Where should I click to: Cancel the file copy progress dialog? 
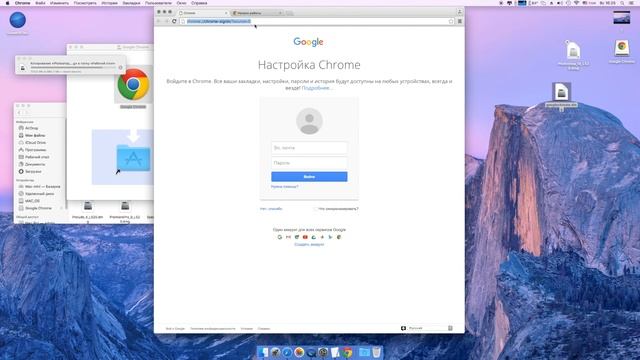pos(121,67)
